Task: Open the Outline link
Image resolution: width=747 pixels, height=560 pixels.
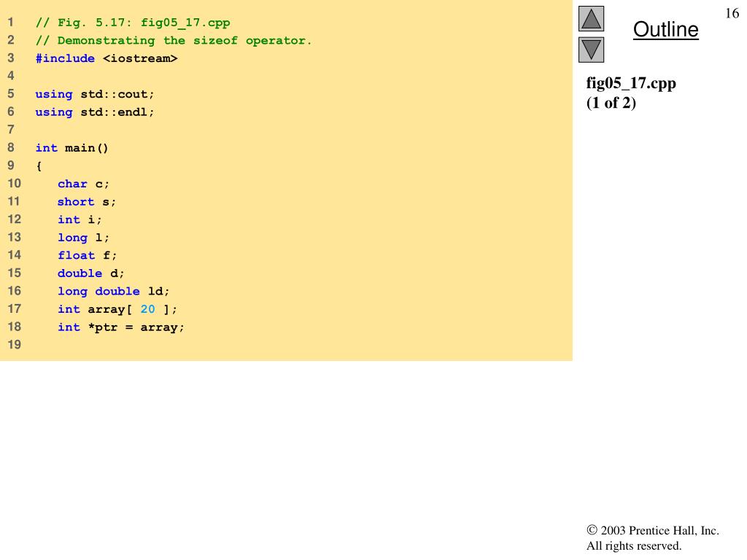Action: 665,29
